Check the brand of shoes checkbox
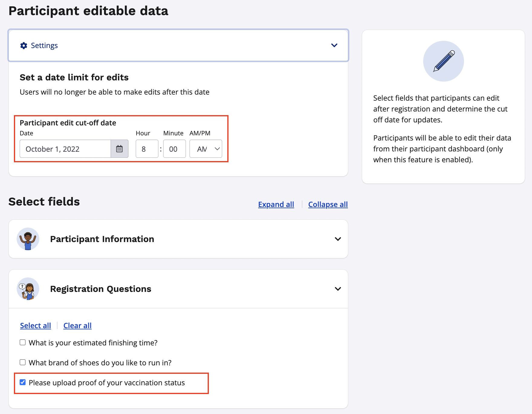Screen dimensions: 532x414 (x=23, y=362)
